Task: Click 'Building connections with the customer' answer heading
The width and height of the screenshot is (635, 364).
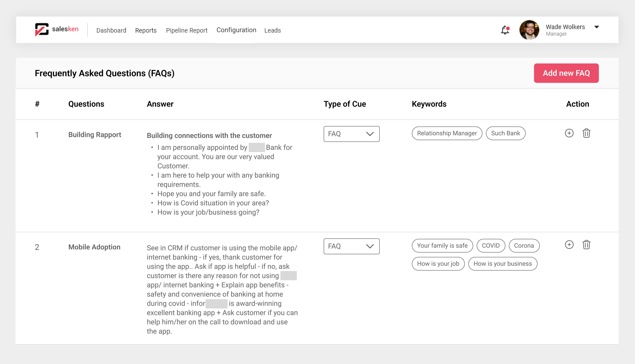Action: click(209, 136)
